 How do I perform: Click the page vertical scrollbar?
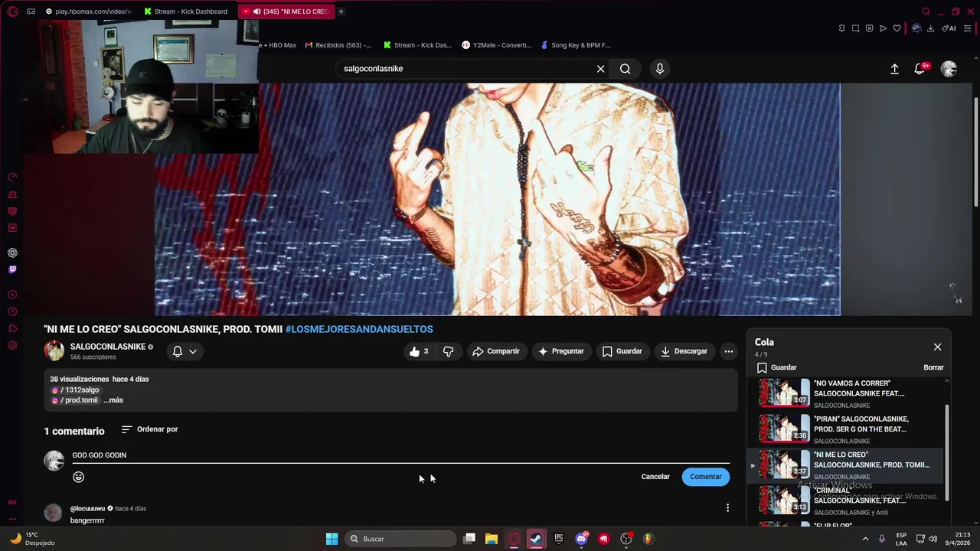975,153
